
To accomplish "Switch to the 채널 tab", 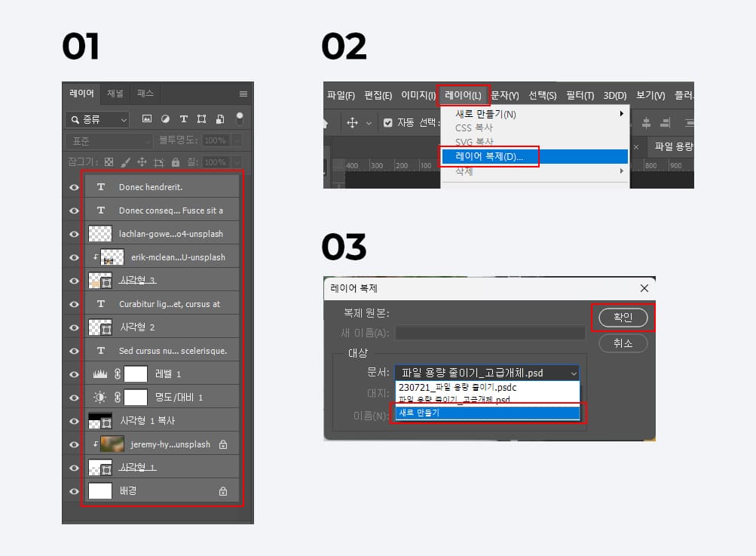I will point(115,93).
